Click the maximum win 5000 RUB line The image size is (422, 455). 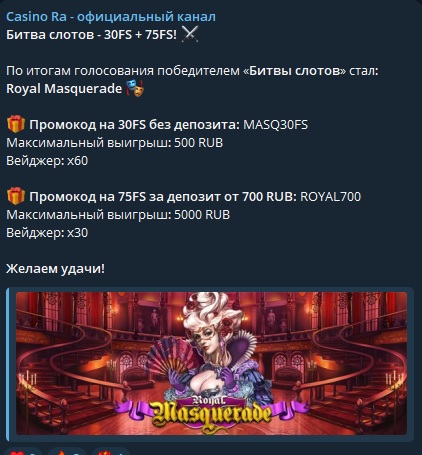118,215
